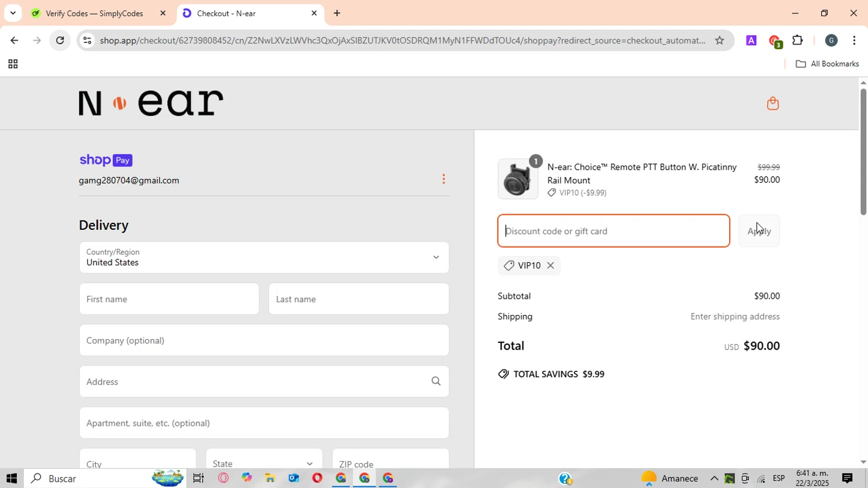Remove the VIP10 discount code
Image resolution: width=868 pixels, height=488 pixels.
(x=551, y=266)
